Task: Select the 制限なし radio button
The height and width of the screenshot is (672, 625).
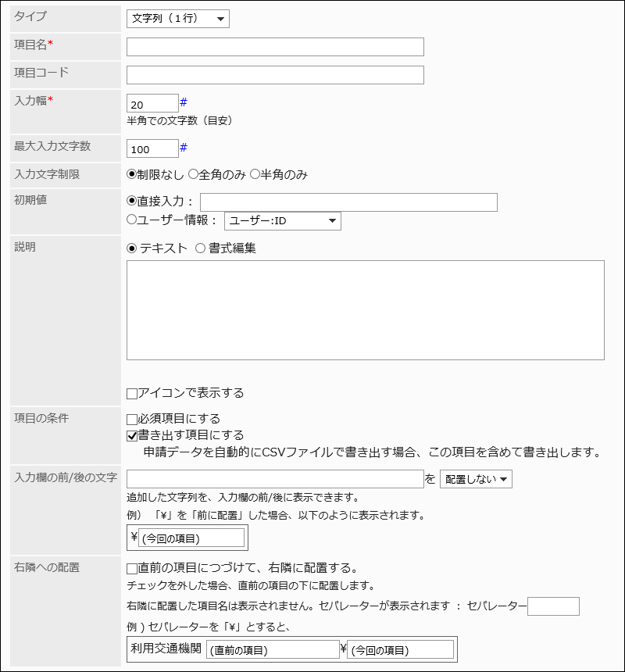Action: point(132,175)
